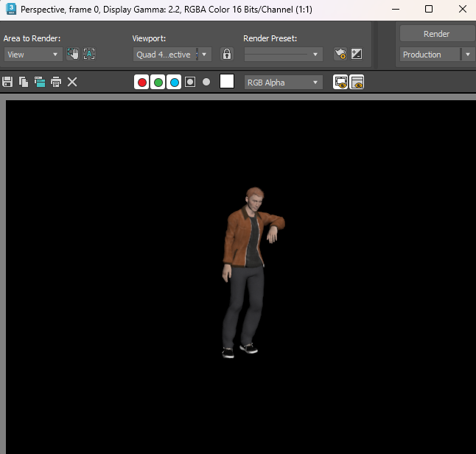Toggle the UI overlay display icon
The width and height of the screenshot is (476, 454).
point(340,82)
